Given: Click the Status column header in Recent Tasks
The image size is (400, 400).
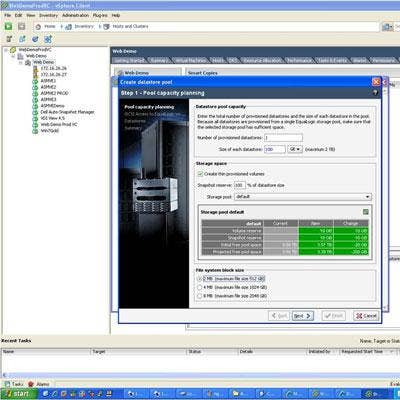Looking at the screenshot, I should coord(212,352).
